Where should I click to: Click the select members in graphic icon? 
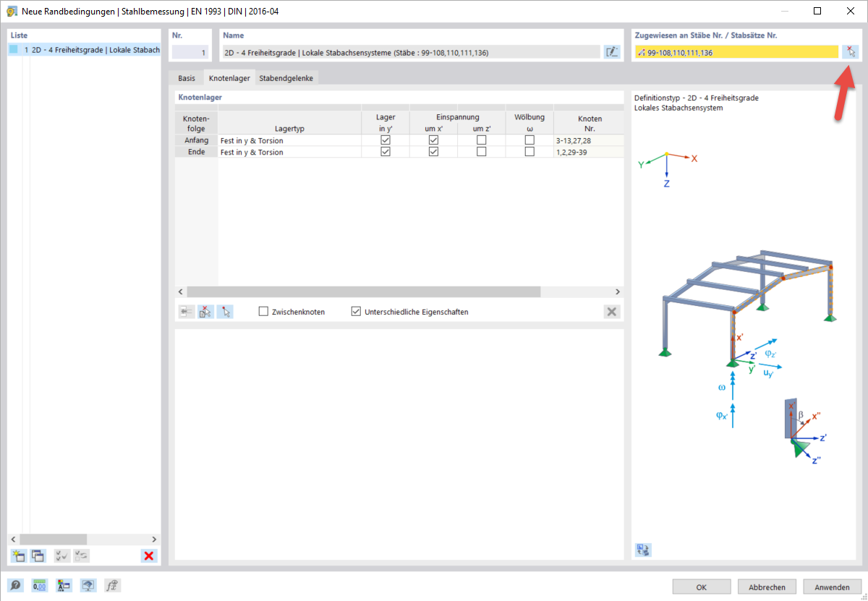click(851, 52)
